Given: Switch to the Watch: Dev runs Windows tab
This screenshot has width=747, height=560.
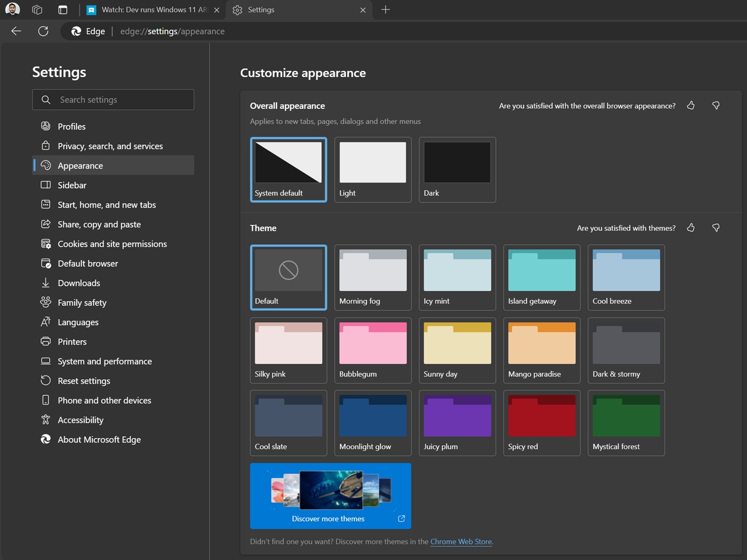Looking at the screenshot, I should pyautogui.click(x=149, y=10).
